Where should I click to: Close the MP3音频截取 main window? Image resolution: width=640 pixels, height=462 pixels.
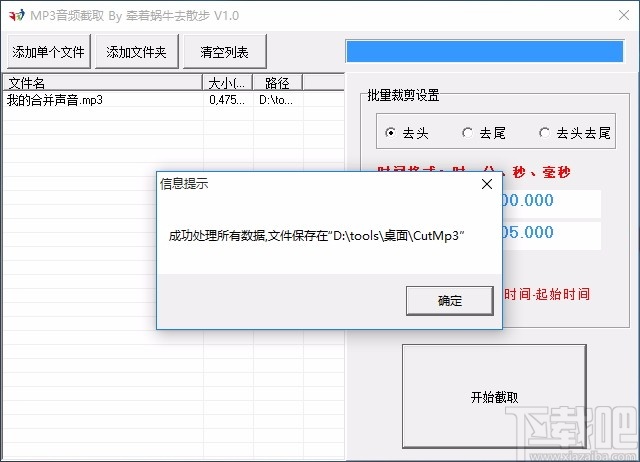[624, 16]
